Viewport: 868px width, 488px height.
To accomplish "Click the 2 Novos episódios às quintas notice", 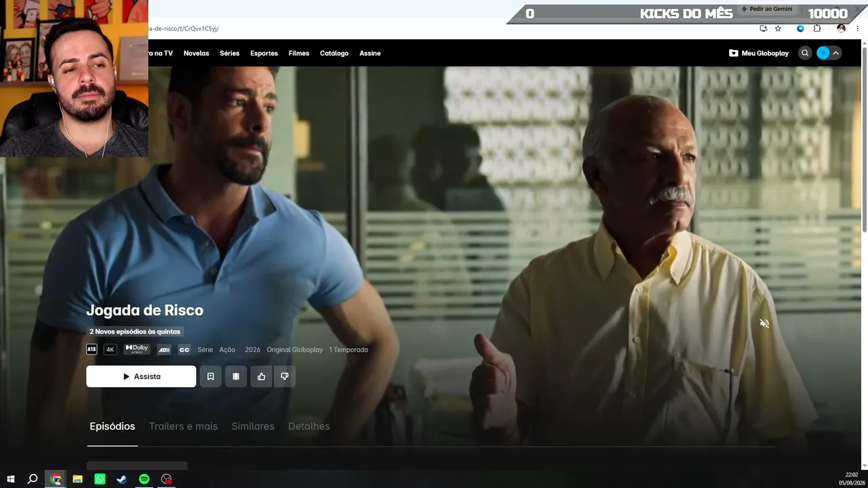I will pos(135,331).
